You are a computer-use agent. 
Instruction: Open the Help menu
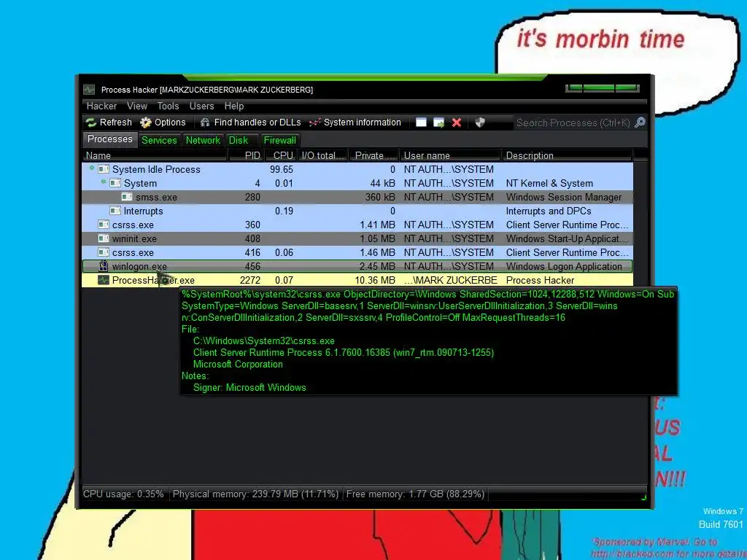pos(234,106)
